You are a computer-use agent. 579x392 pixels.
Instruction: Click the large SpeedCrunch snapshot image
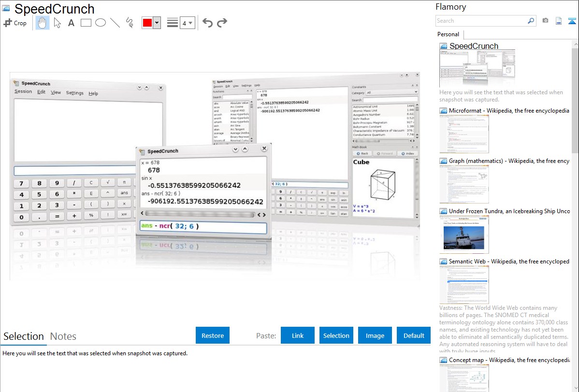coord(215,176)
